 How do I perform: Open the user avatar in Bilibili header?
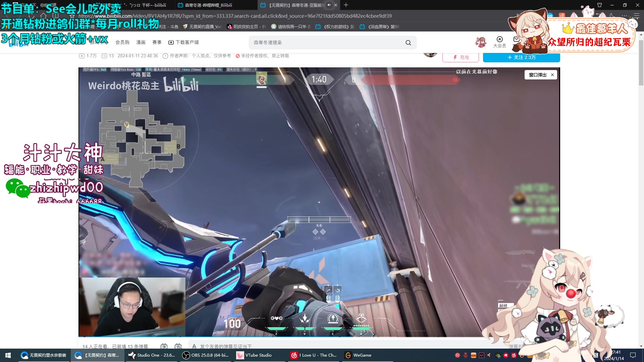(481, 42)
